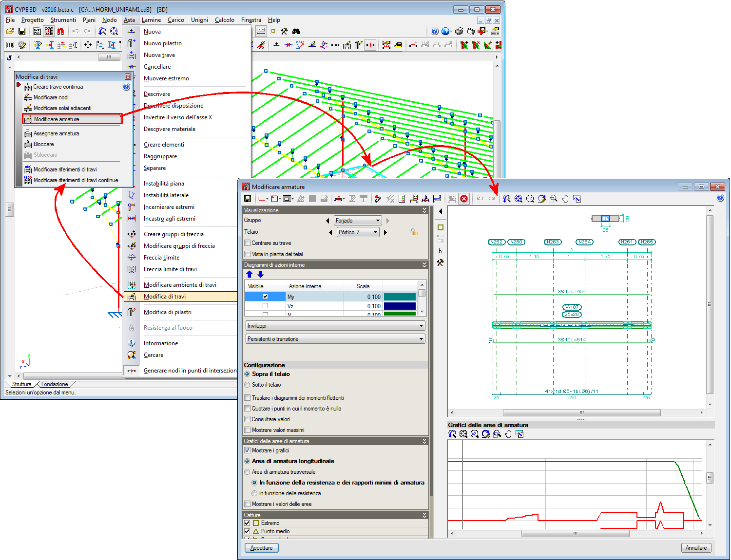This screenshot has width=731, height=560.
Task: Click the comment balloon icon in Modificare armature toolbar
Action: click(x=437, y=199)
